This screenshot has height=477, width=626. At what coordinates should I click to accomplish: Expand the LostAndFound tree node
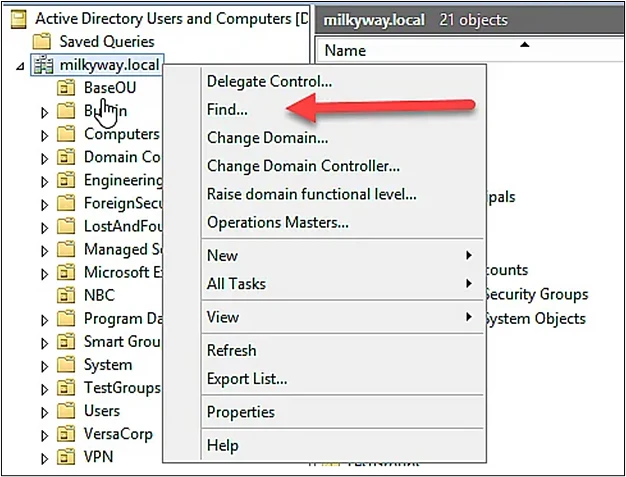click(x=44, y=228)
